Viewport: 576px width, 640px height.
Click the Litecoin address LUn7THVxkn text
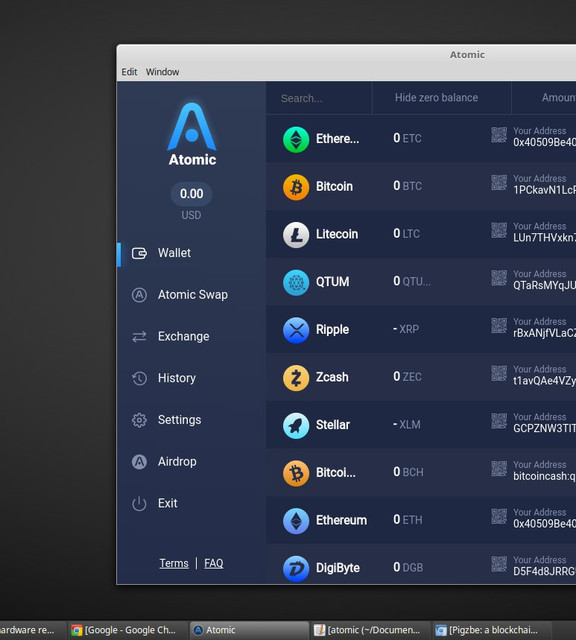[x=545, y=238]
